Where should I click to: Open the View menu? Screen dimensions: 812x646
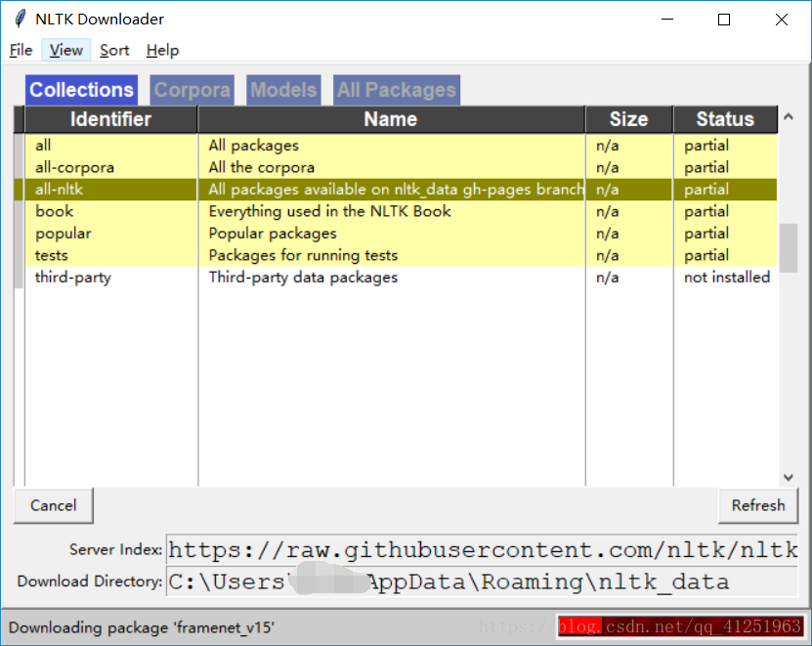pyautogui.click(x=65, y=50)
